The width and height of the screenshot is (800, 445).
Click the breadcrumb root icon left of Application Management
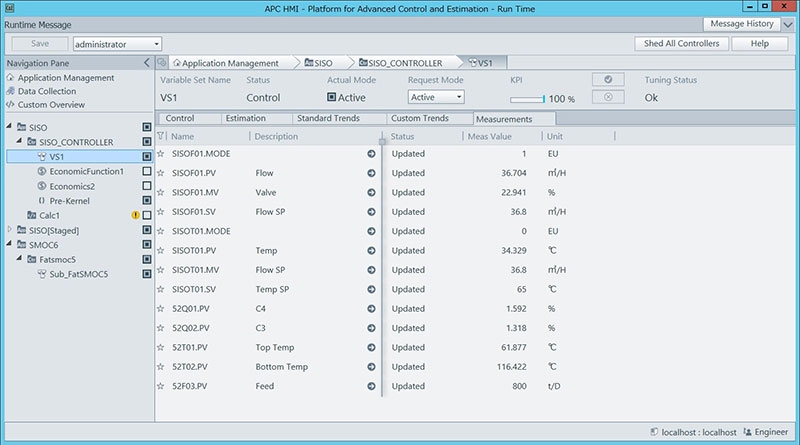tap(162, 63)
